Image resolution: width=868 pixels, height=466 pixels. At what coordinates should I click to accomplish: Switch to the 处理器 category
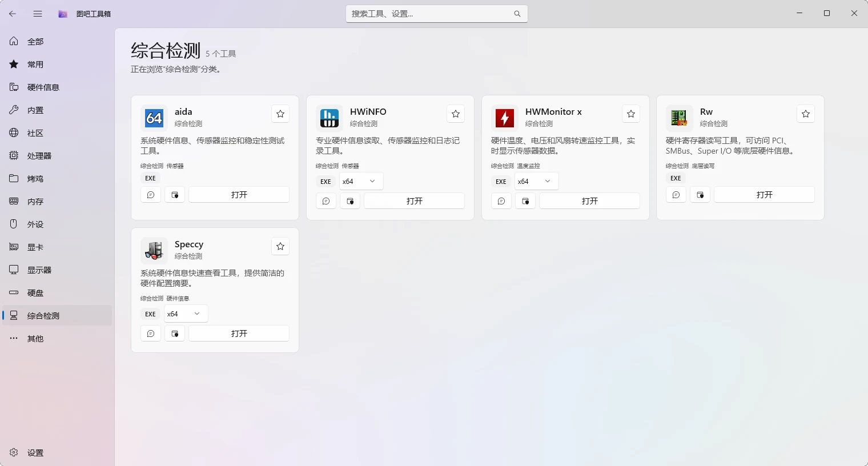point(57,155)
